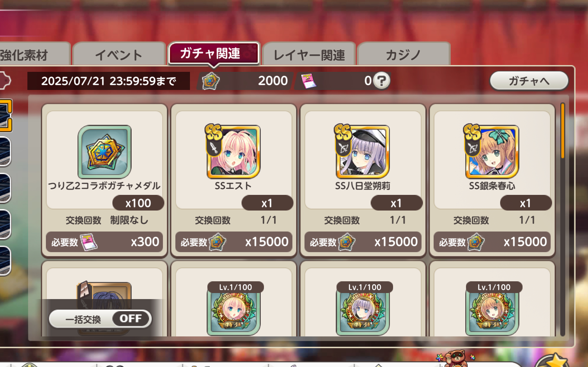Select the つり乙2コラボガチャメダル medal icon
The width and height of the screenshot is (588, 367).
click(x=105, y=151)
